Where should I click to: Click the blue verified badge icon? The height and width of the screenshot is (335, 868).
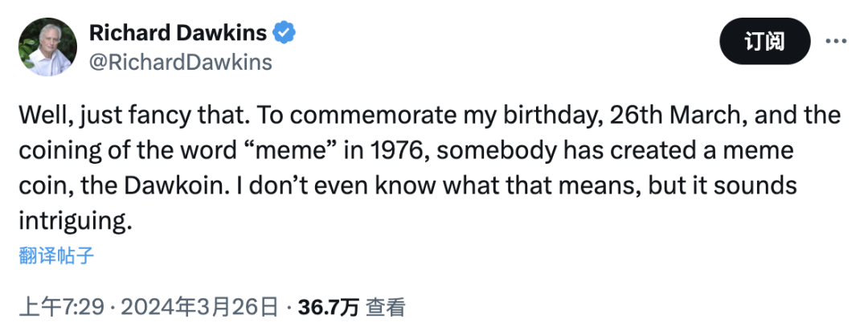284,33
